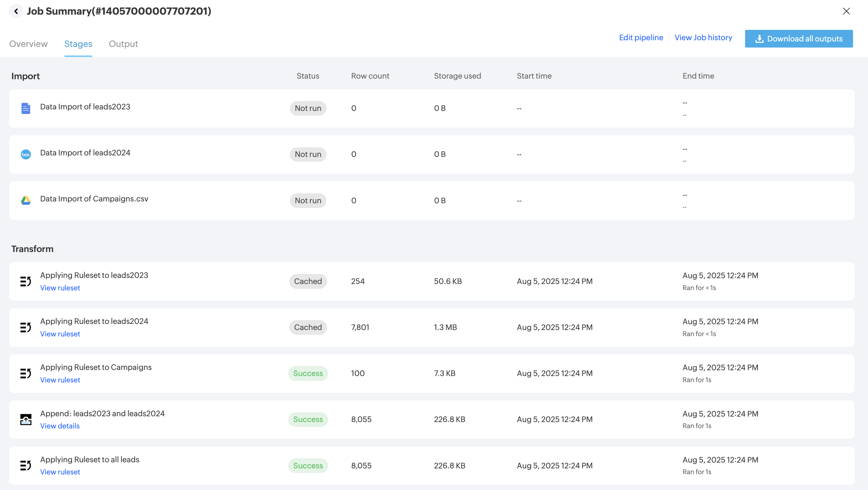This screenshot has height=490, width=868.
Task: Click the Success status badge for Campaigns
Action: pyautogui.click(x=308, y=373)
